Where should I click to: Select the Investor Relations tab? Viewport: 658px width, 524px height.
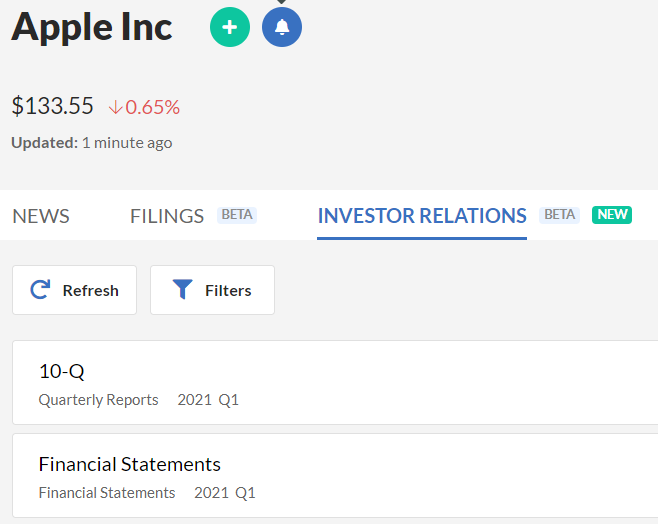[422, 216]
